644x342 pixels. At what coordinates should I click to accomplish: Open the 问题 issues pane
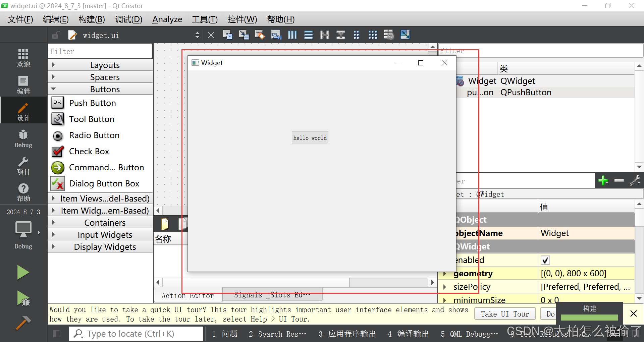point(225,334)
